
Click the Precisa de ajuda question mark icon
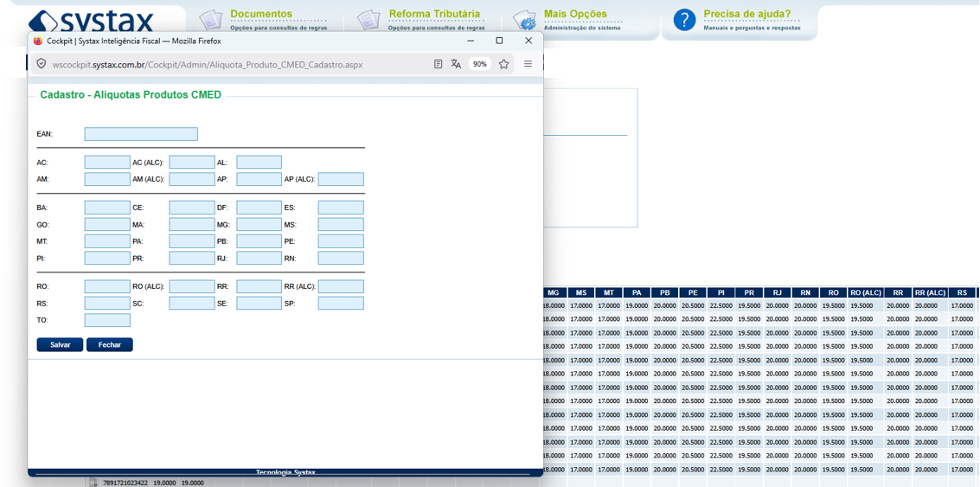click(x=684, y=21)
